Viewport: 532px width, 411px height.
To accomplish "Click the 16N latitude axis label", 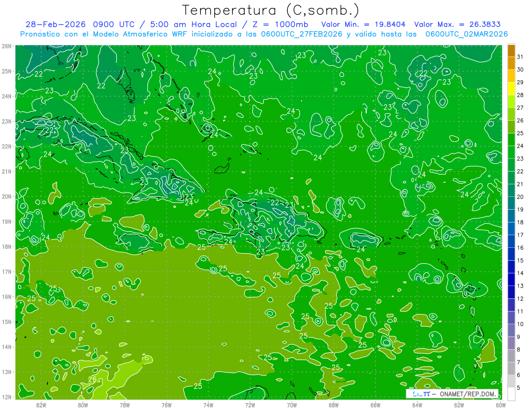I will (x=7, y=297).
